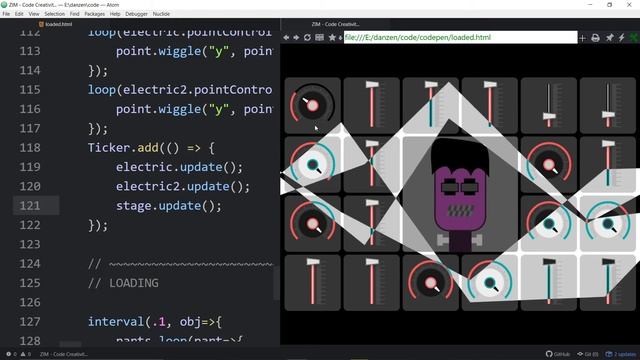Open the Find menu

pos(75,14)
